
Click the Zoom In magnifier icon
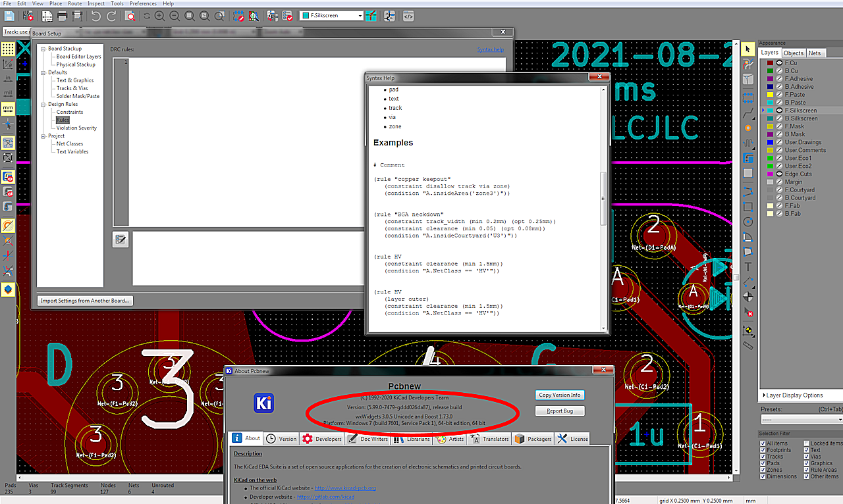159,15
